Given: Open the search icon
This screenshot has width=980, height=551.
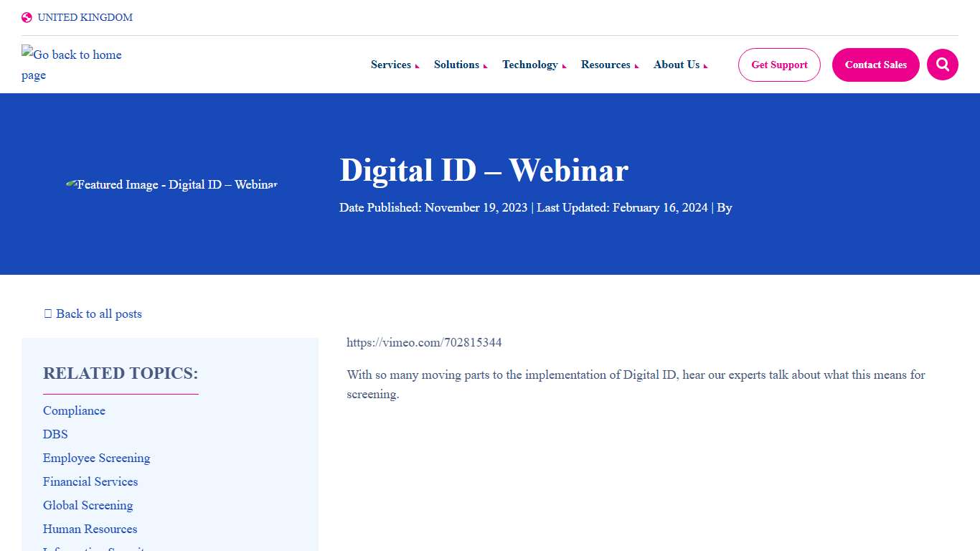Looking at the screenshot, I should pyautogui.click(x=942, y=65).
